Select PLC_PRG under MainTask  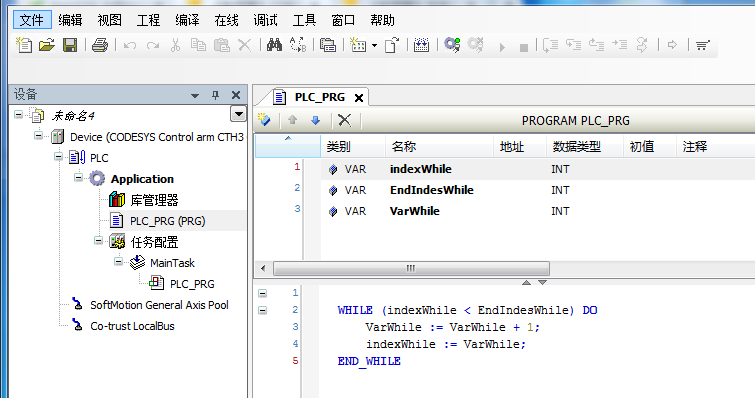(192, 284)
